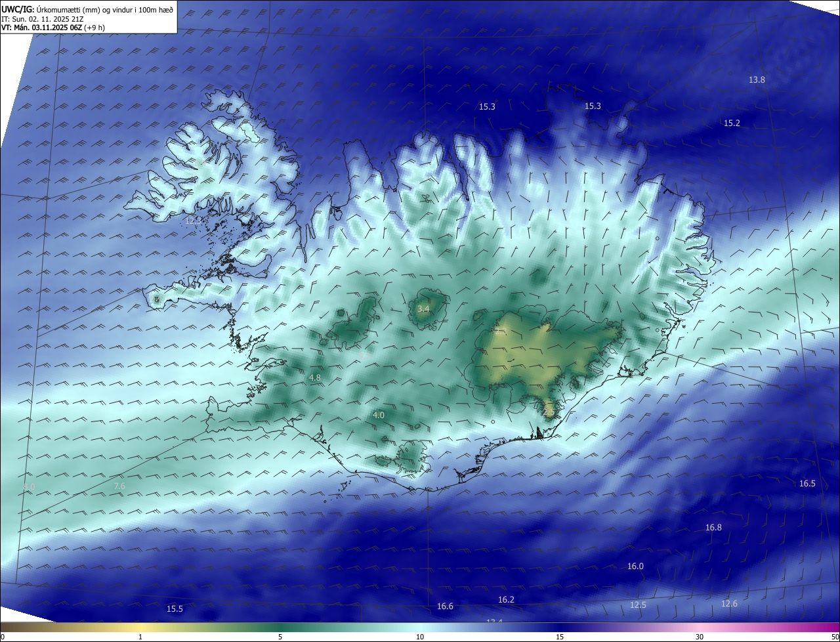Viewport: 840px width, 642px height.
Task: Click the 50 tick on the color scale
Action: (x=835, y=637)
